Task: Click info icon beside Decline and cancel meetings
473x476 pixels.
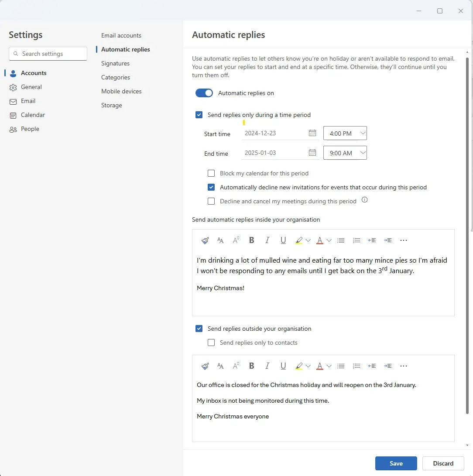Action: coord(365,200)
